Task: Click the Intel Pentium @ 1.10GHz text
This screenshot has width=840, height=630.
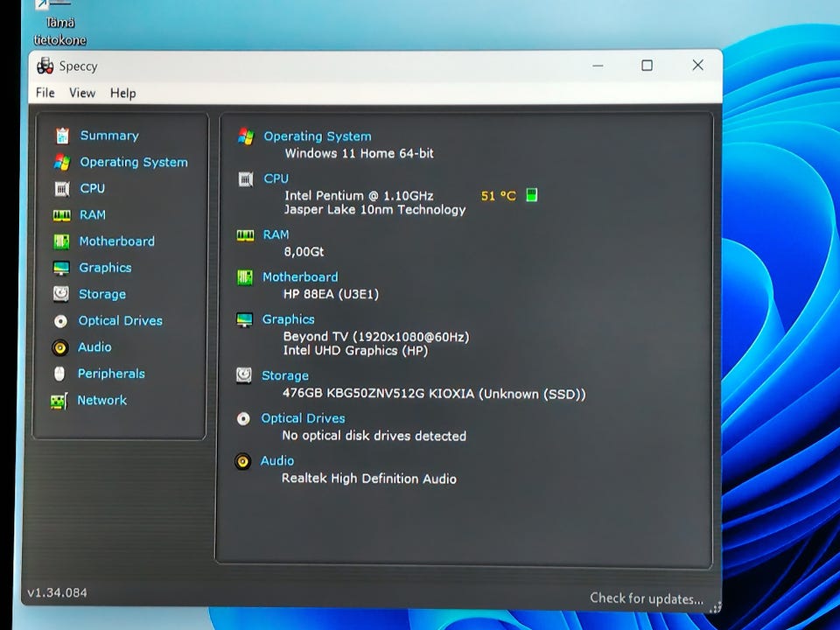Action: click(359, 195)
